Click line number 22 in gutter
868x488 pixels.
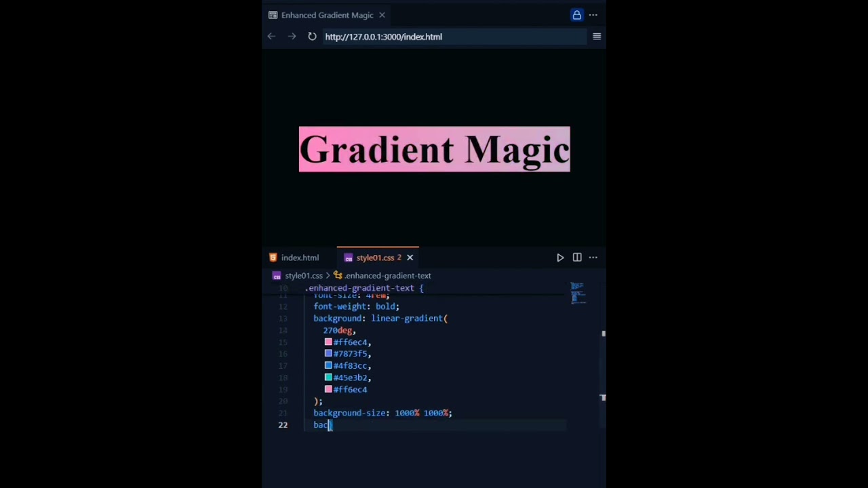[x=283, y=425]
